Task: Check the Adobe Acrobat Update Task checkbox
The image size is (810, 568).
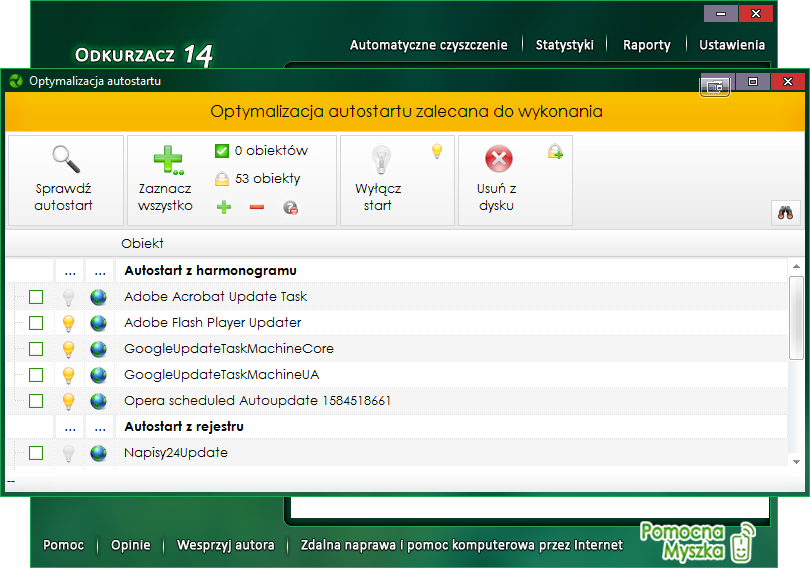Action: pyautogui.click(x=36, y=297)
